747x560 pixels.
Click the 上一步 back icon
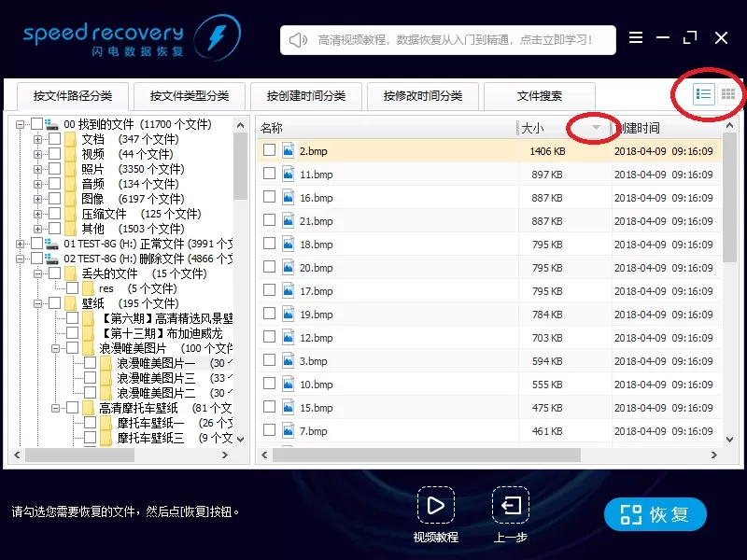[511, 505]
